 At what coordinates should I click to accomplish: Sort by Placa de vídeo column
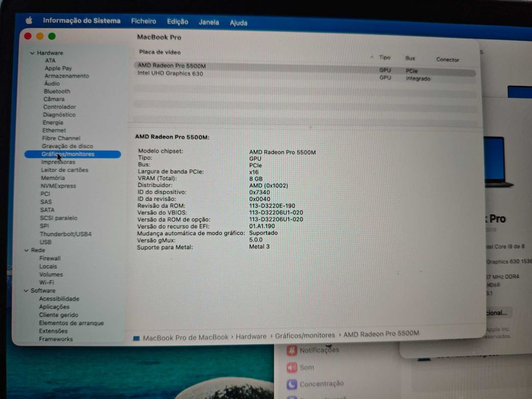tap(160, 52)
